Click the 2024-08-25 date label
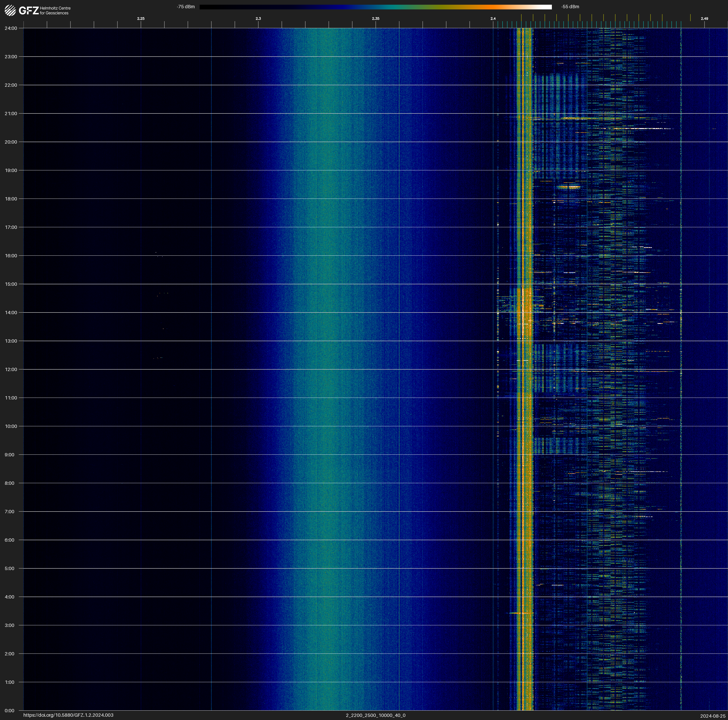The width and height of the screenshot is (728, 720). (713, 716)
